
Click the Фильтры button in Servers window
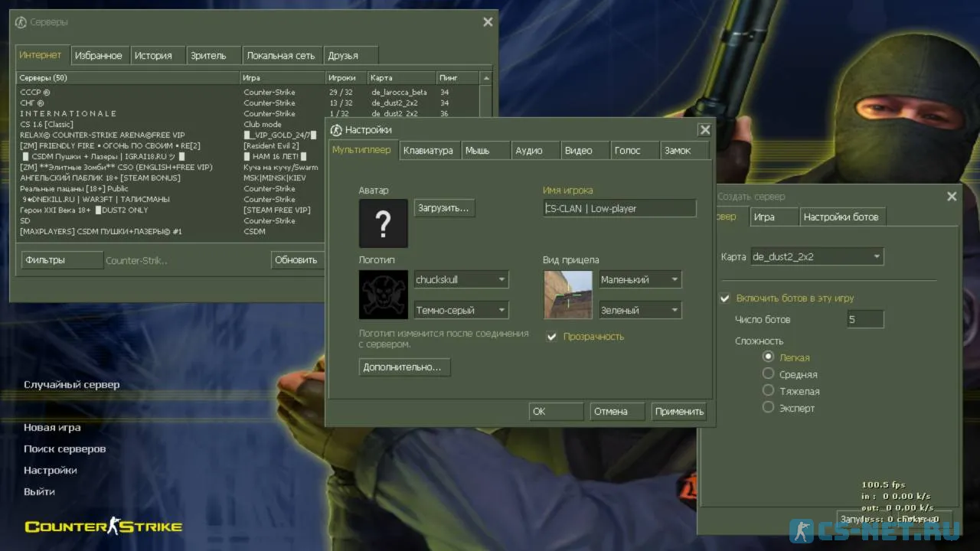[x=62, y=260]
